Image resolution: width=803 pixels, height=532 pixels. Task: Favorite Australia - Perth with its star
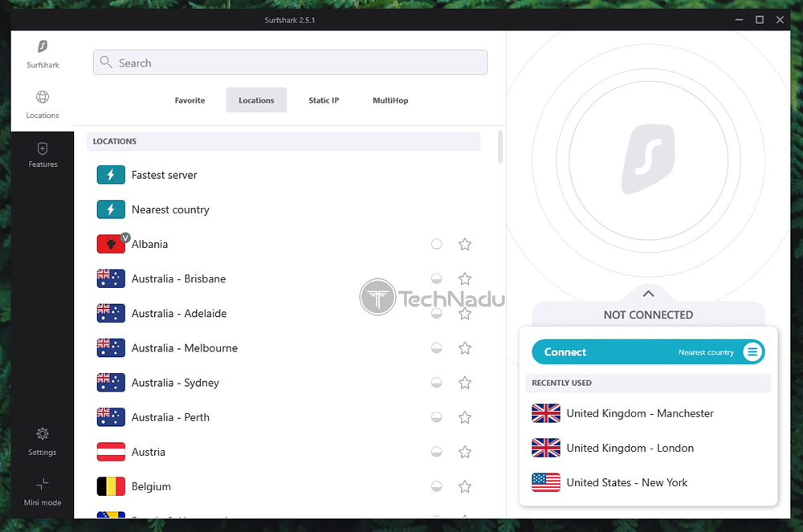465,417
